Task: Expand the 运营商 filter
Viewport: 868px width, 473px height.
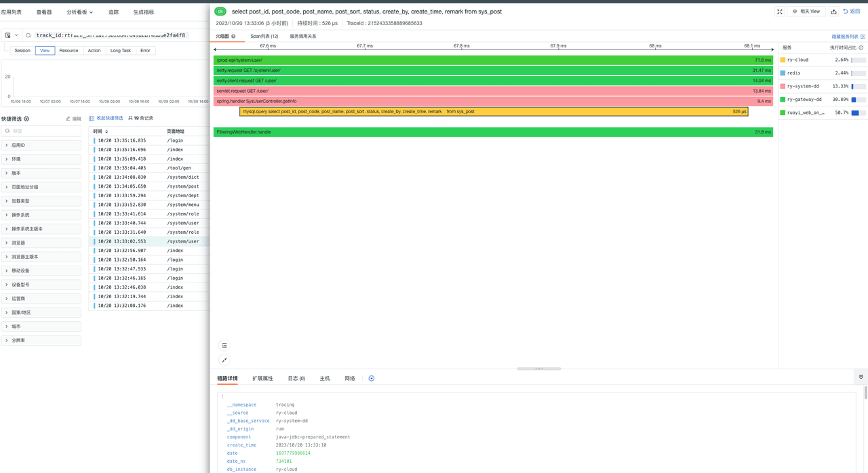Action: pyautogui.click(x=41, y=299)
